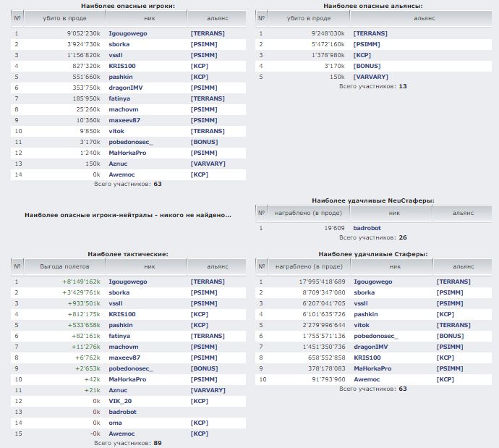Select [BONUS] in the dangerous alliances table
The image size is (499, 448).
coord(367,66)
